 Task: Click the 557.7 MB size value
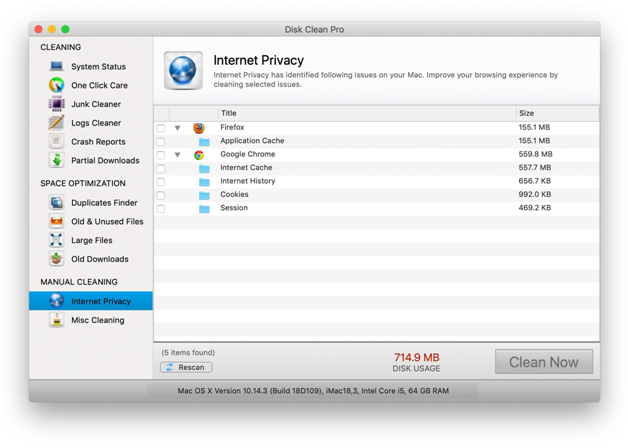click(535, 167)
